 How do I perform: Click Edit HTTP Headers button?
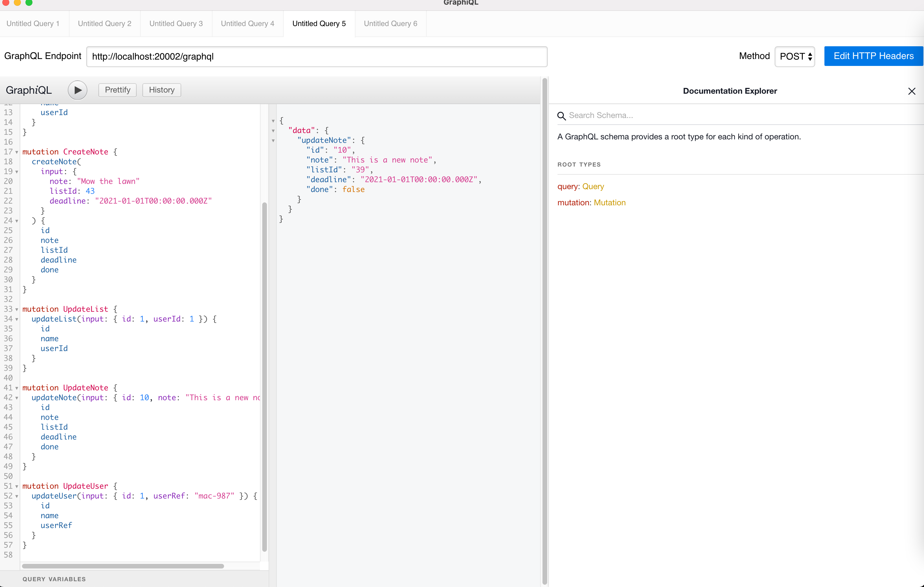(x=873, y=56)
